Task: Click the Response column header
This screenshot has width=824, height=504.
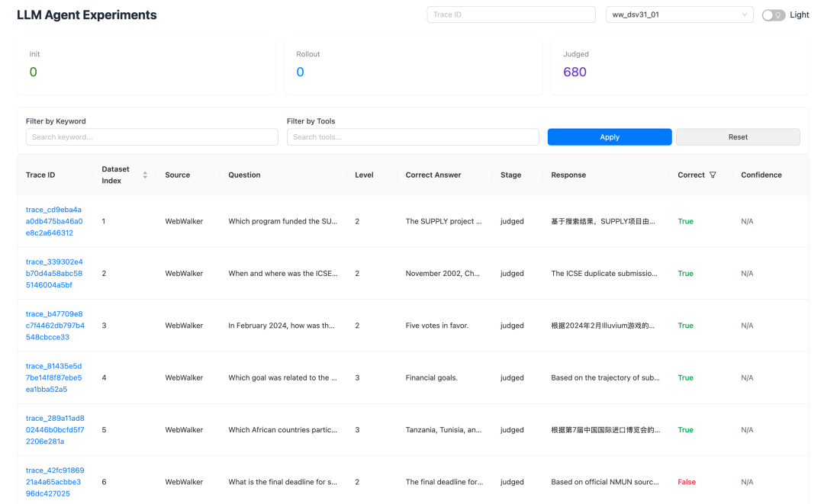Action: (x=568, y=175)
